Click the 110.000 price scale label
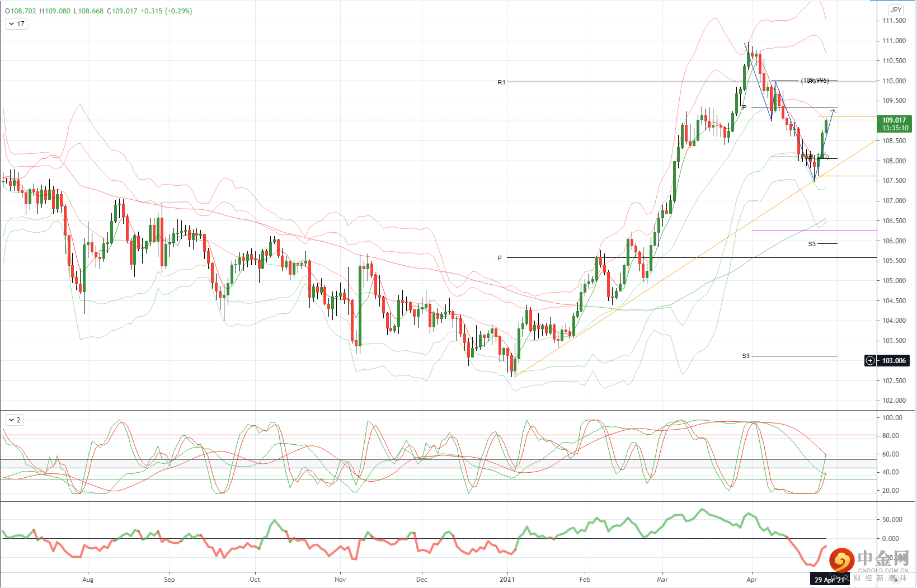The height and width of the screenshot is (588, 917). [894, 81]
